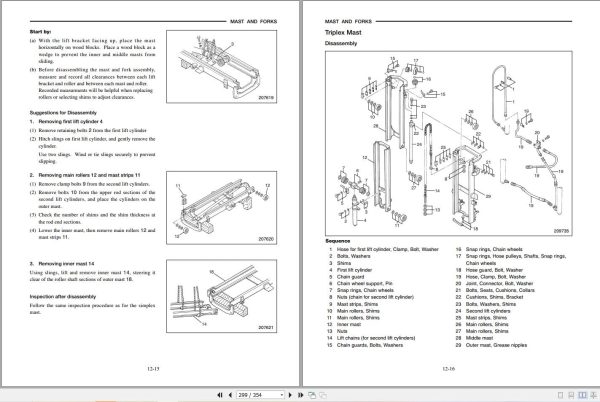
Task: Click 'Bolts, Seats, Cushions, Collars' entry
Action: [x=500, y=290]
